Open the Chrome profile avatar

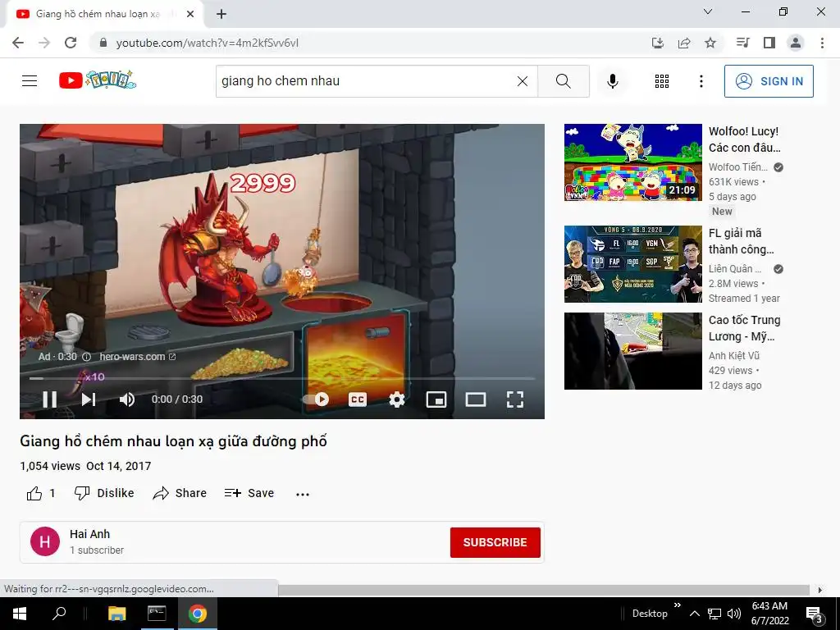pyautogui.click(x=796, y=43)
